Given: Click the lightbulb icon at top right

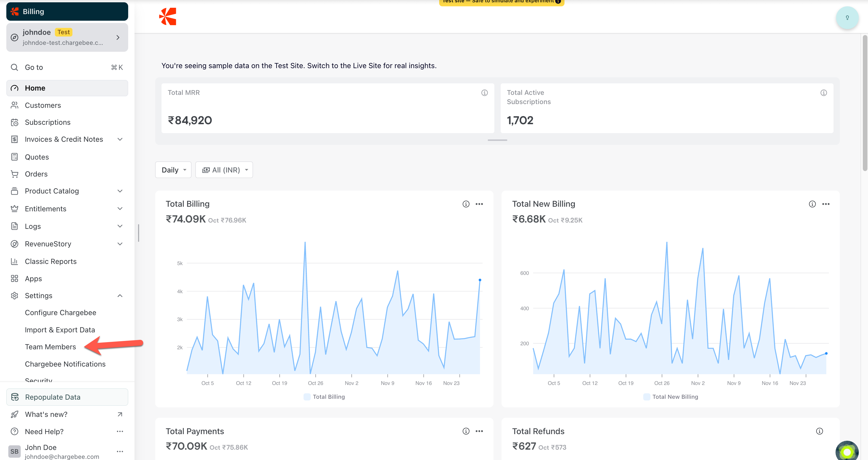Looking at the screenshot, I should [x=847, y=18].
